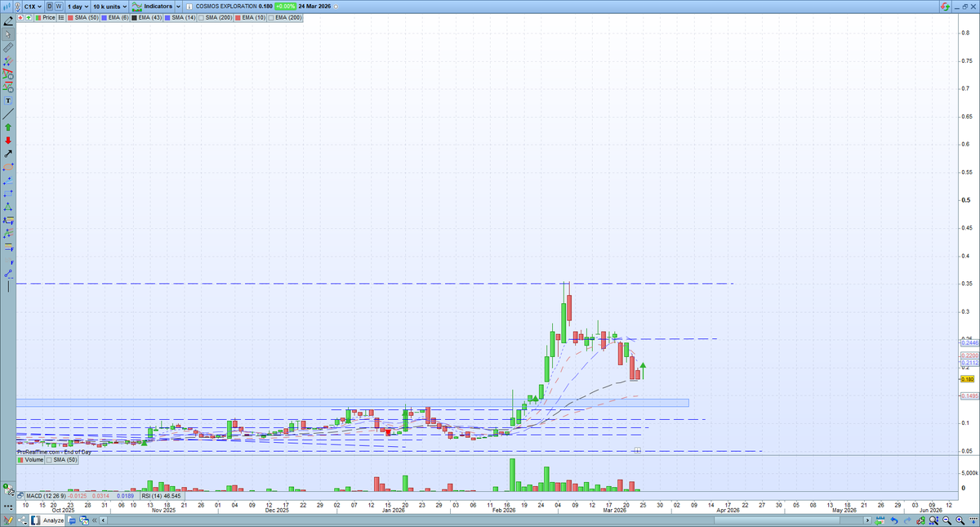Viewport: 980px width, 527px height.
Task: Open the instrument info icon
Action: [x=189, y=6]
